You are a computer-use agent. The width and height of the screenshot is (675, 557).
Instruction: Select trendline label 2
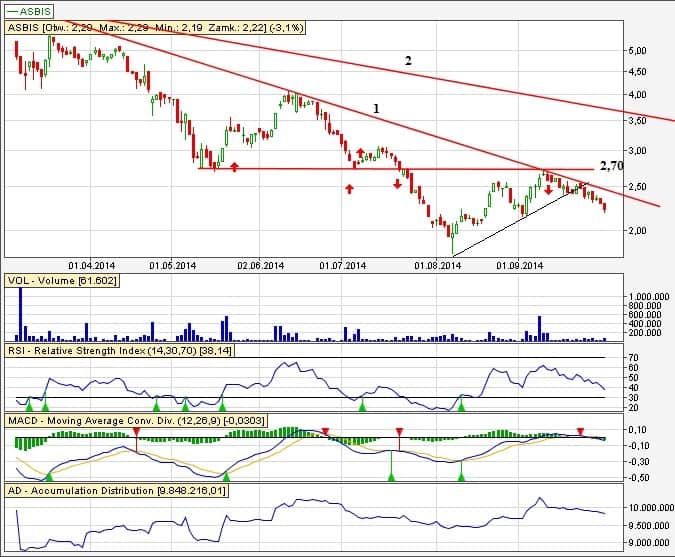(407, 61)
